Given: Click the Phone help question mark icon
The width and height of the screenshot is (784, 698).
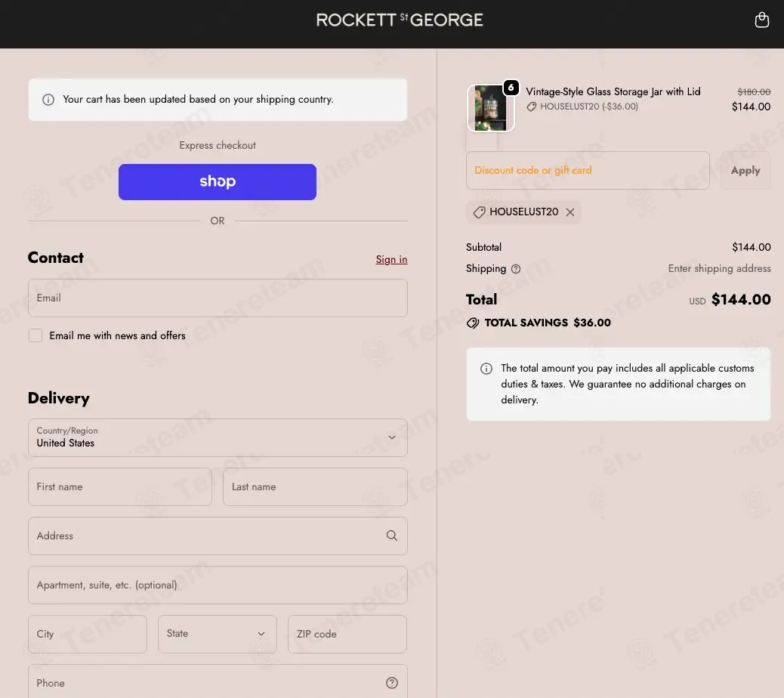Looking at the screenshot, I should point(392,682).
